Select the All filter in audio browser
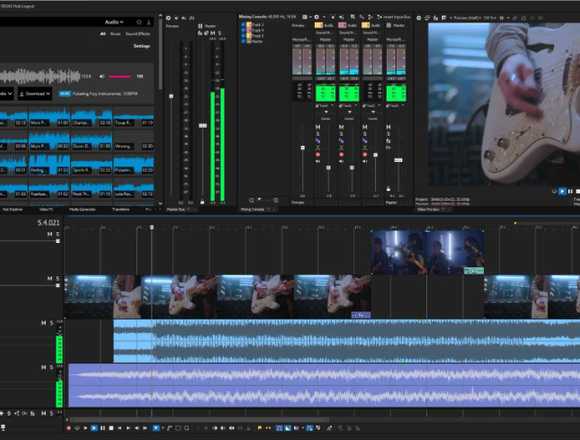Viewport: 580px width, 440px height. 103,34
